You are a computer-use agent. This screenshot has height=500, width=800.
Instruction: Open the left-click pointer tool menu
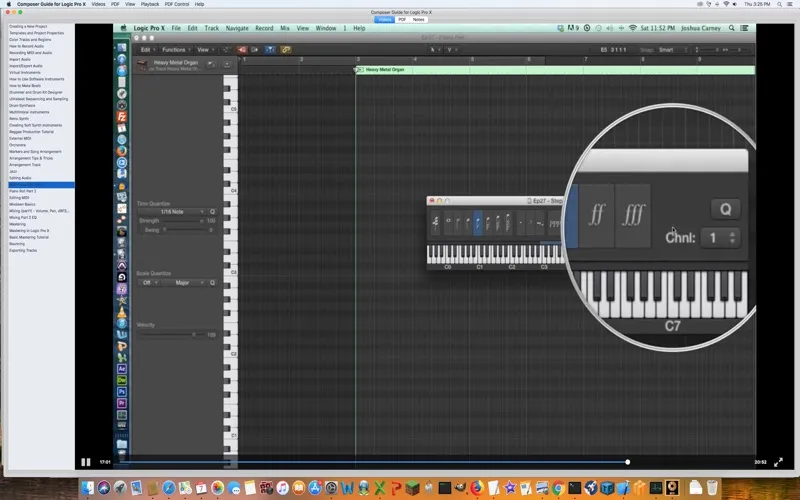pos(434,49)
